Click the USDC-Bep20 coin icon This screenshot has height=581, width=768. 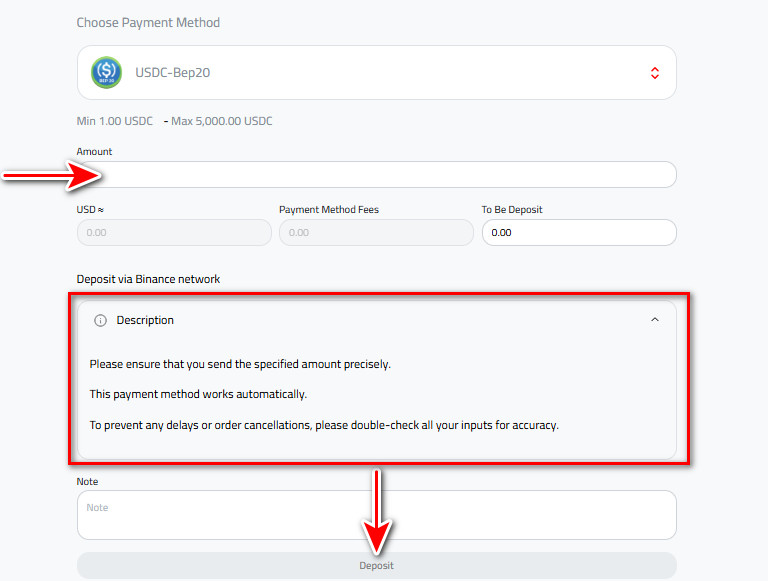[106, 73]
